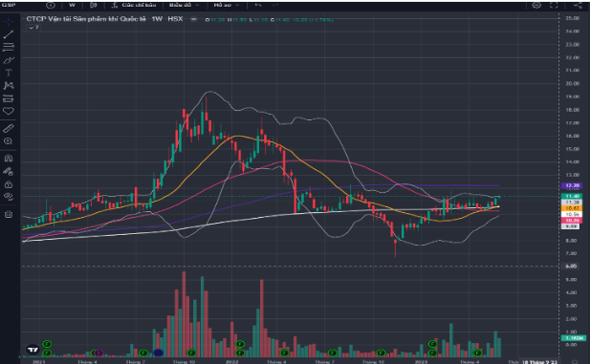Toggle magnet mode
Screen dimensions: 590x364
9,159
